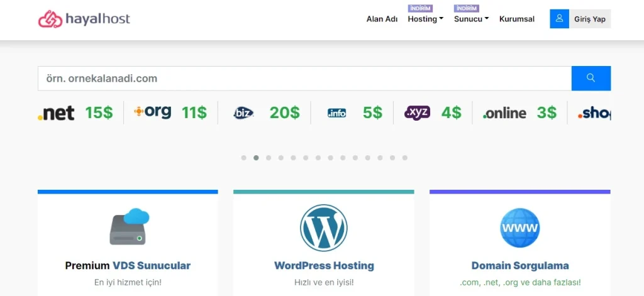Open the Hosting dropdown menu

(426, 19)
